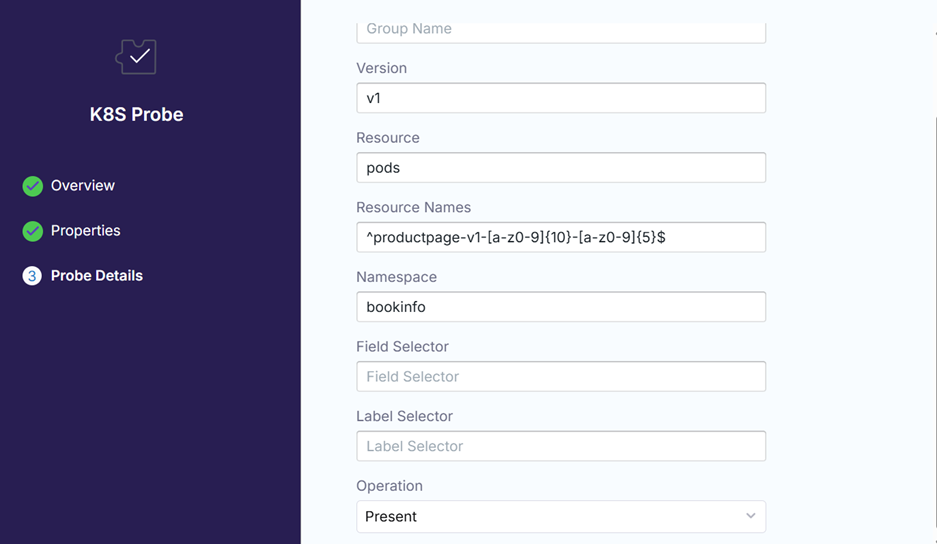Click the Resource Names field label

413,208
